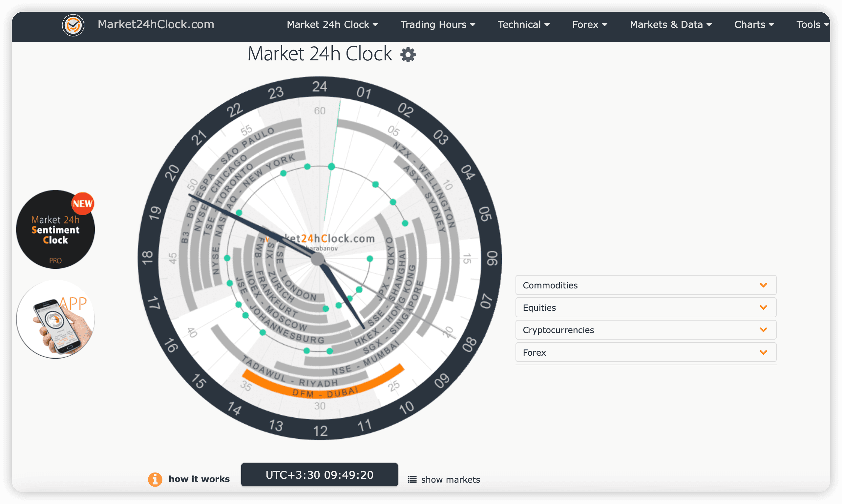The height and width of the screenshot is (504, 842).
Task: Click the Market24hClock.com site title
Action: point(156,24)
